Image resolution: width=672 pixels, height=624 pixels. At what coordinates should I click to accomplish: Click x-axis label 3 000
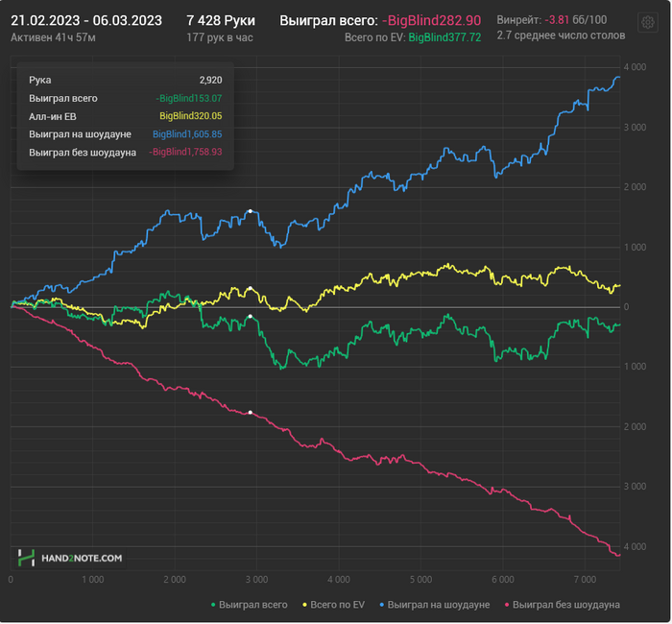pyautogui.click(x=256, y=580)
